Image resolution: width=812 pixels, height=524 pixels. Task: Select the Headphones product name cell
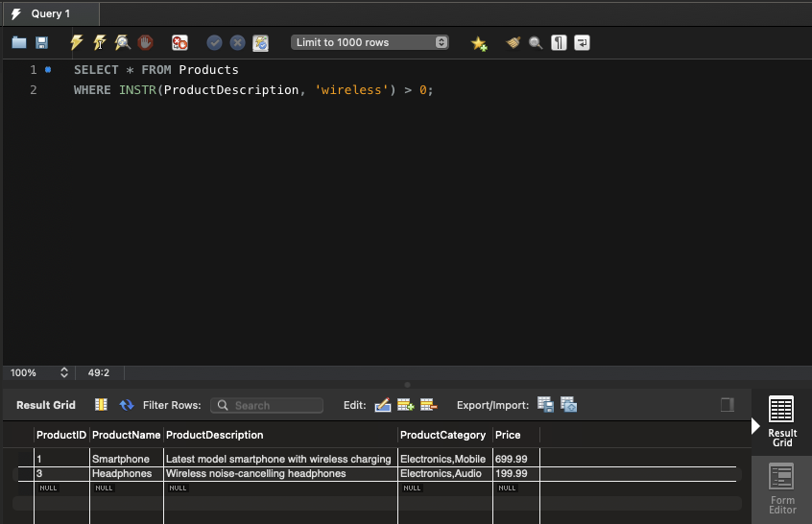[x=122, y=473]
